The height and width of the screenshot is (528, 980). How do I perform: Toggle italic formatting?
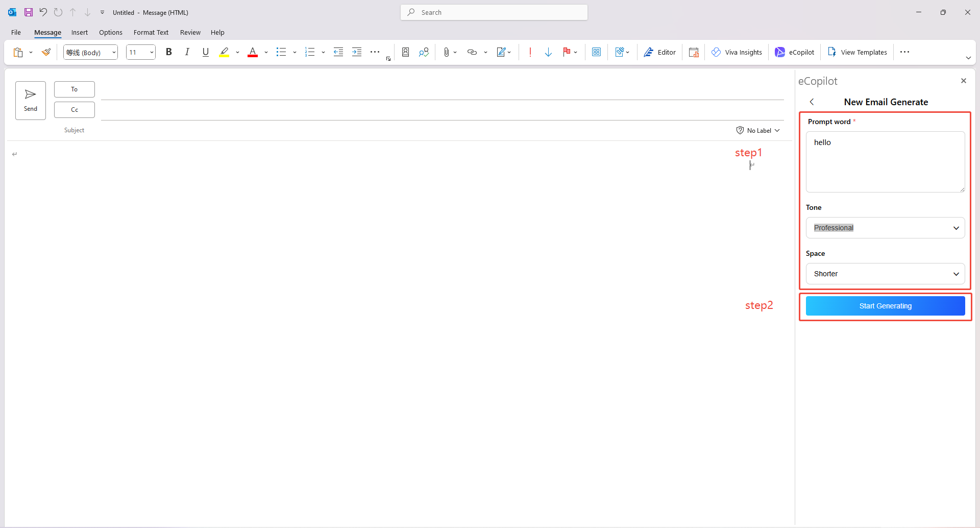(187, 52)
